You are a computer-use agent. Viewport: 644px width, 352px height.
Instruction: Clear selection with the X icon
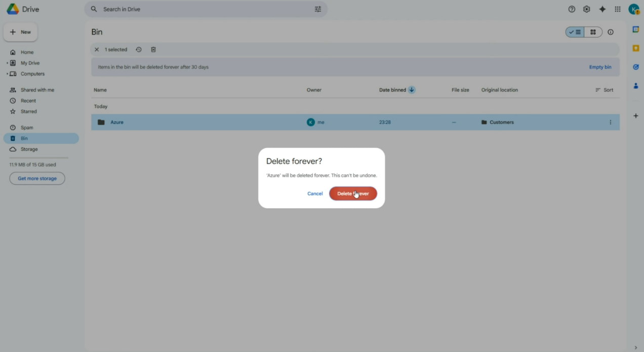point(97,50)
